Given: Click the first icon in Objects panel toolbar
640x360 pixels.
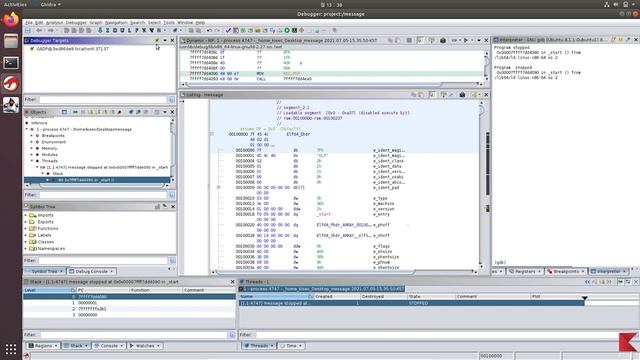Looking at the screenshot, I should point(64,112).
